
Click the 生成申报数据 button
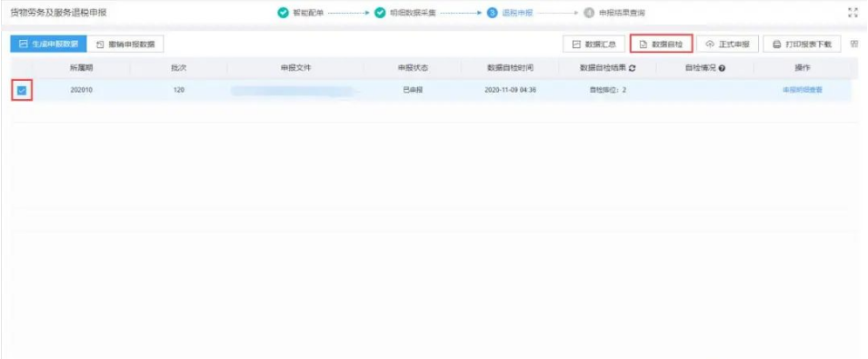[x=49, y=45]
